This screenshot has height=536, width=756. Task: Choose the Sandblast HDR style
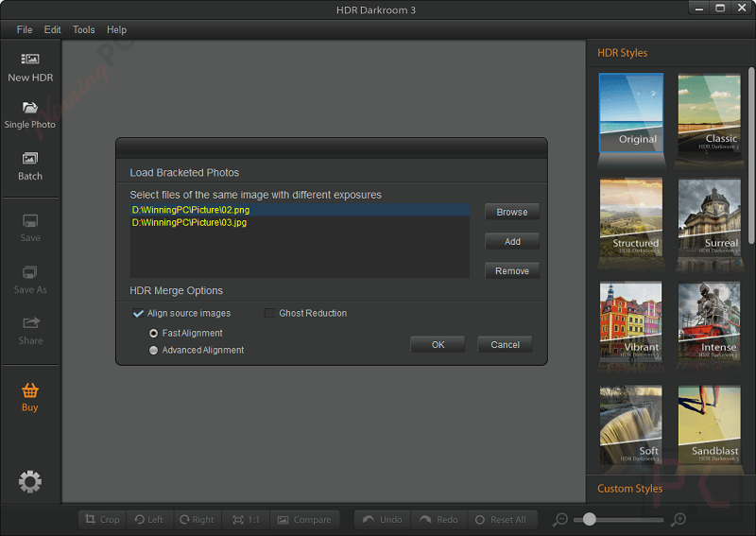710,424
